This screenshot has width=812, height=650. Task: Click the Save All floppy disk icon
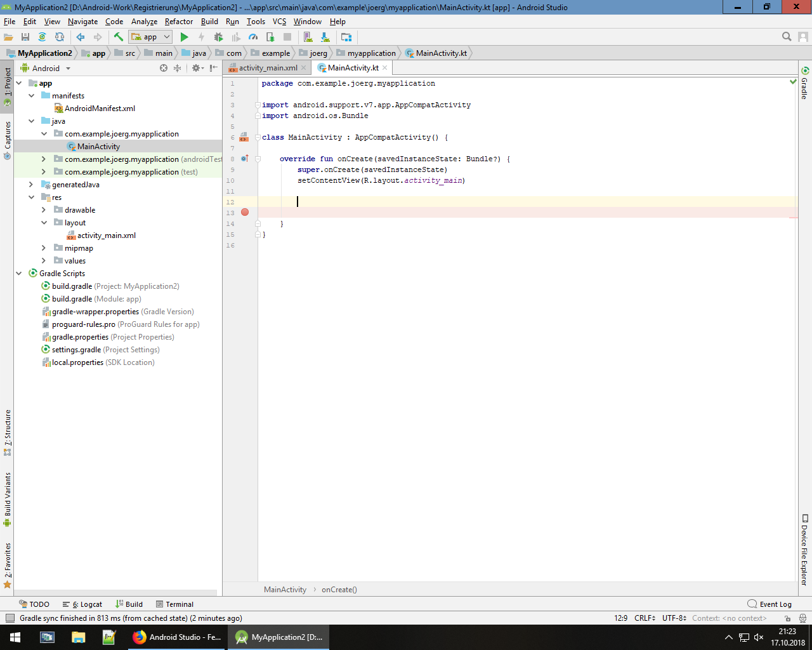[x=25, y=37]
